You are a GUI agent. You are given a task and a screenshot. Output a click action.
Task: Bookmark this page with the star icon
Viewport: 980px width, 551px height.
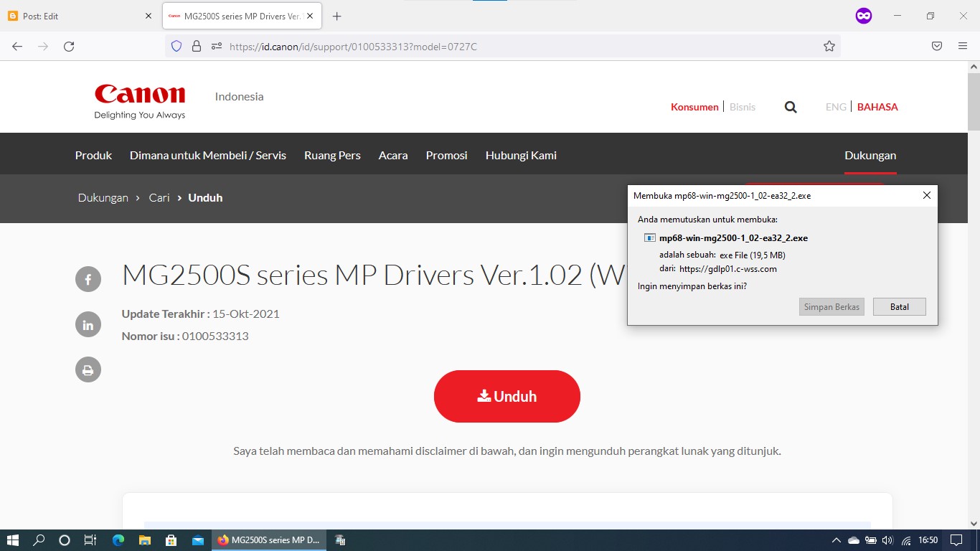[x=829, y=45]
